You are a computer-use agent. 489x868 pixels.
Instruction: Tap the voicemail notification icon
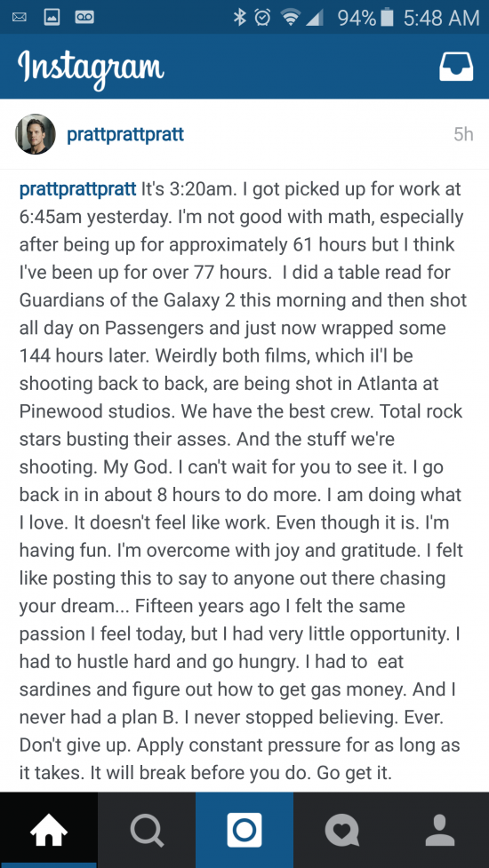coord(84,18)
